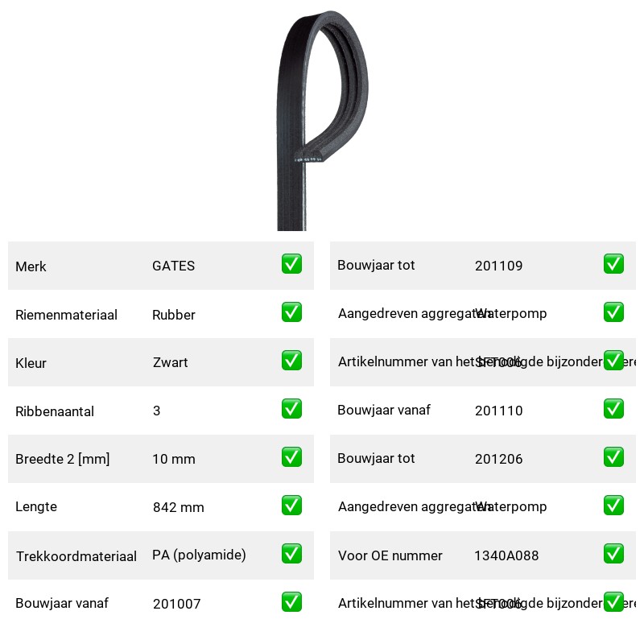Viewport: 644px width, 644px height.
Task: Click the checkmark next to Bouwjaar tot 201206
Action: (613, 456)
